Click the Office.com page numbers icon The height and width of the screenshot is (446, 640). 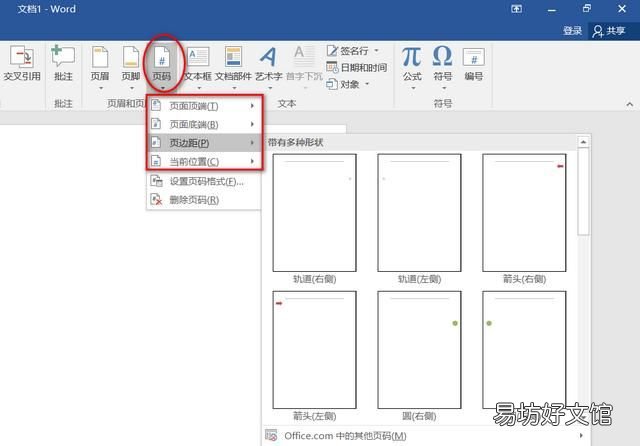(271, 435)
